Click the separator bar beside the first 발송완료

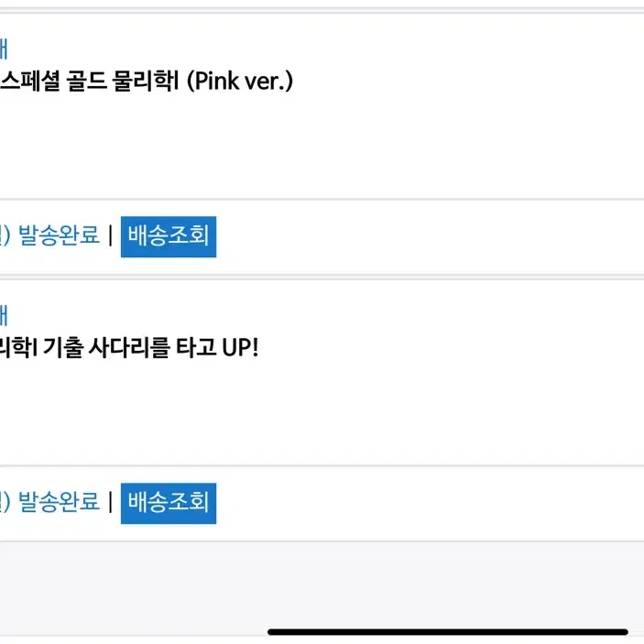tap(110, 236)
